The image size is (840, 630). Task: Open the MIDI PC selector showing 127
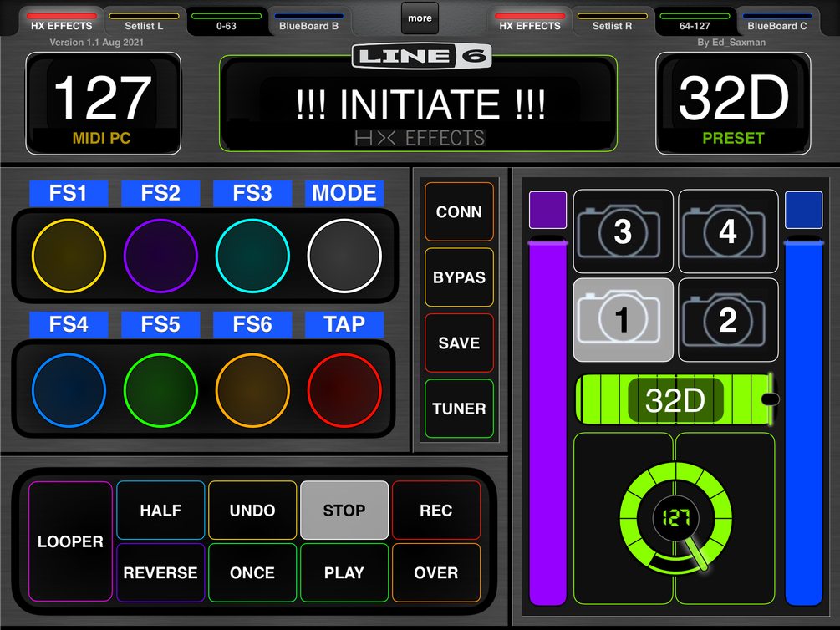click(103, 101)
